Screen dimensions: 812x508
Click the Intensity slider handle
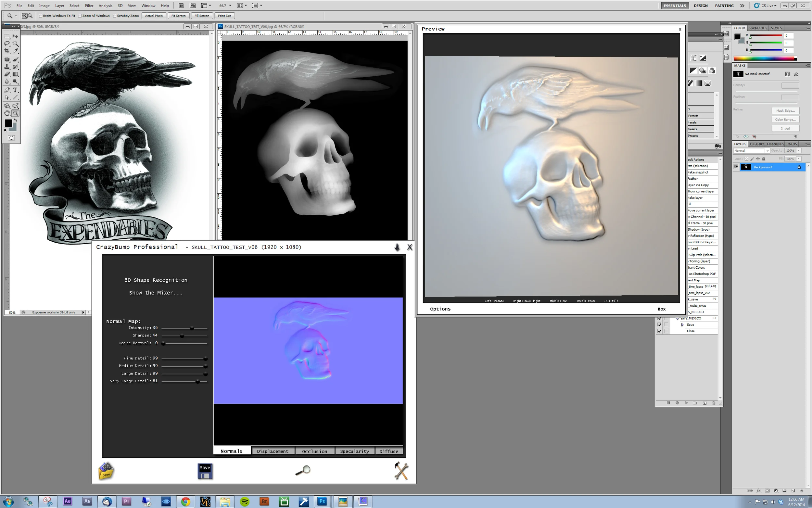(x=192, y=328)
